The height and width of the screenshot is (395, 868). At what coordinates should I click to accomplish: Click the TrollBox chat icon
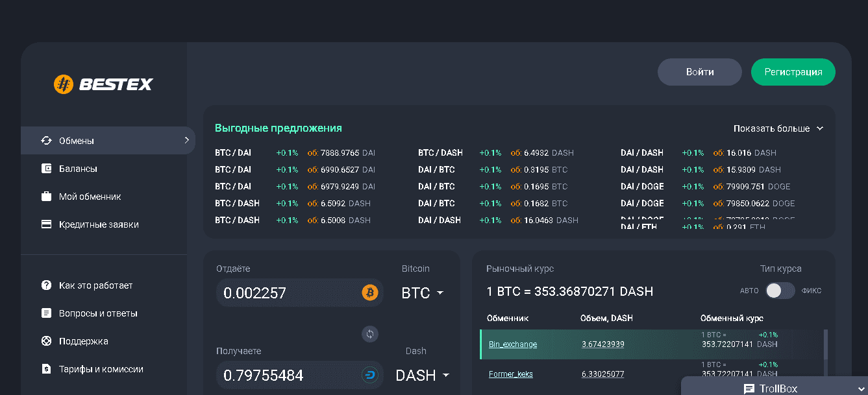(749, 389)
